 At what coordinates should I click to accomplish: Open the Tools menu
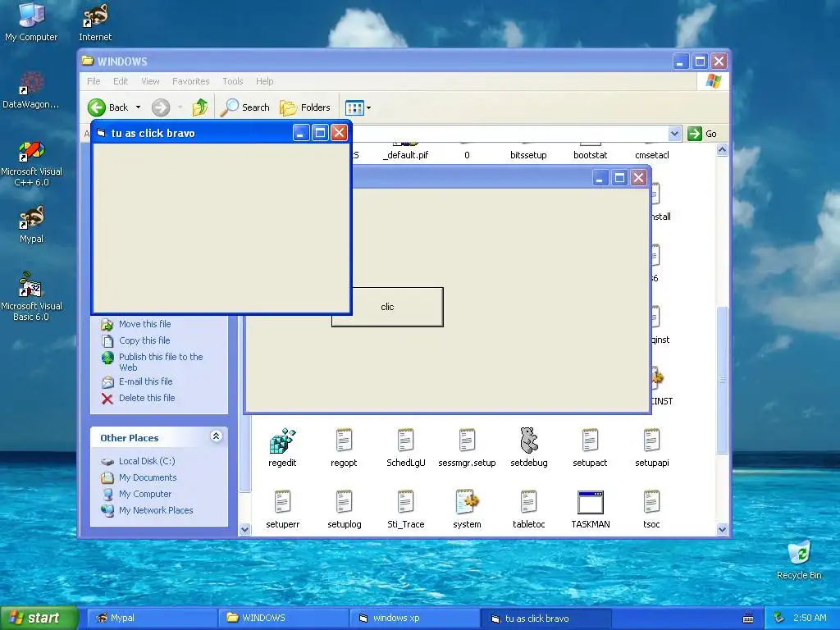pos(232,81)
